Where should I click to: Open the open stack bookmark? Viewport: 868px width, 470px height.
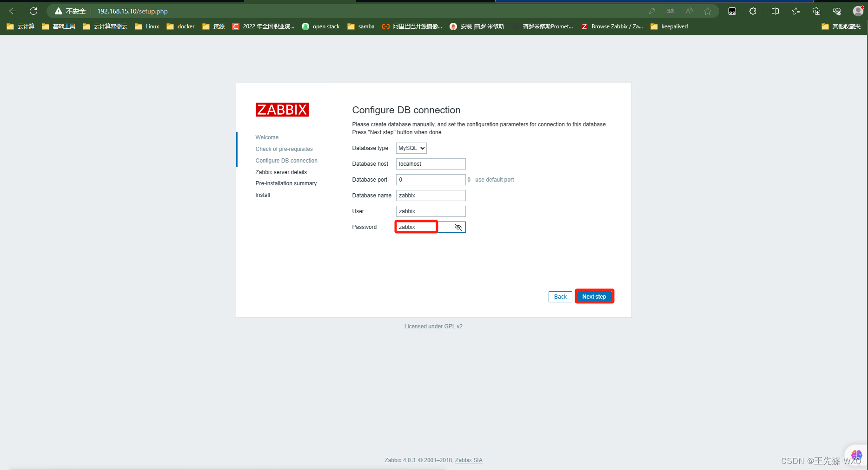click(x=321, y=26)
